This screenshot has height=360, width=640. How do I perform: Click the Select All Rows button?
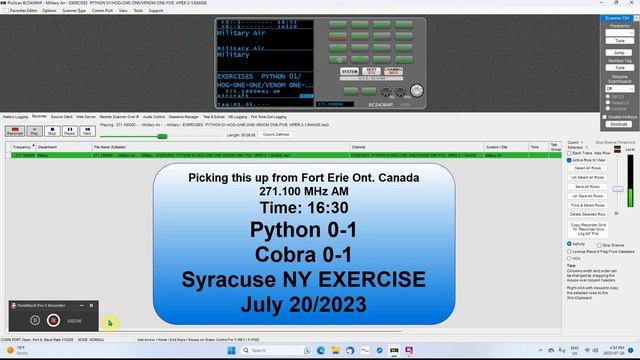point(587,168)
